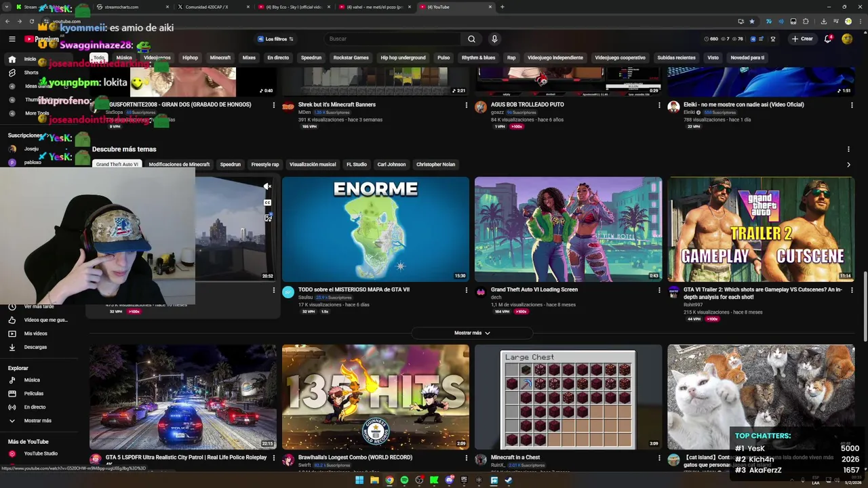
Task: Click the trophy icon in YouTube header
Action: 772,39
